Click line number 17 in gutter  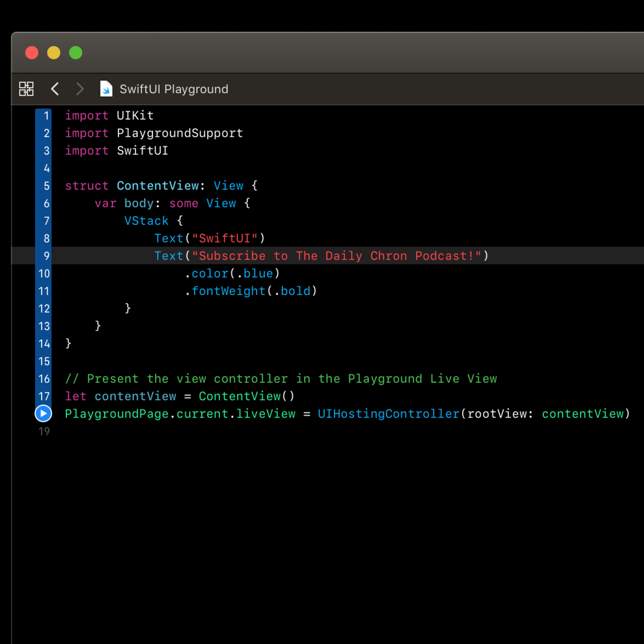point(44,396)
